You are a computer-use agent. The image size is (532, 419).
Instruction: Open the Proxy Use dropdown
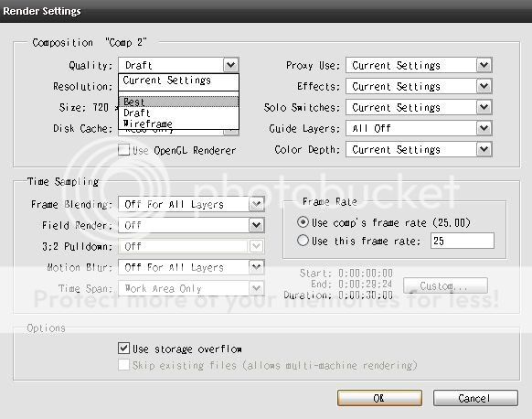(484, 65)
